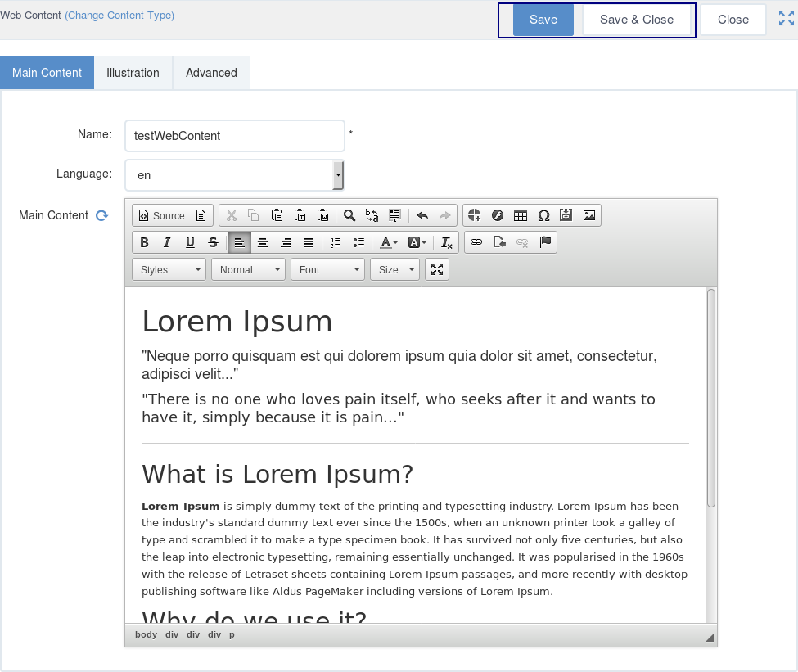Open the special character Omega tool
798x672 pixels.
(x=543, y=215)
